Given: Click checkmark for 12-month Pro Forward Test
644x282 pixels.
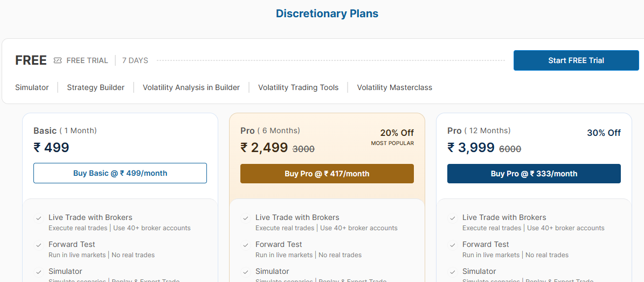Looking at the screenshot, I should (x=453, y=245).
